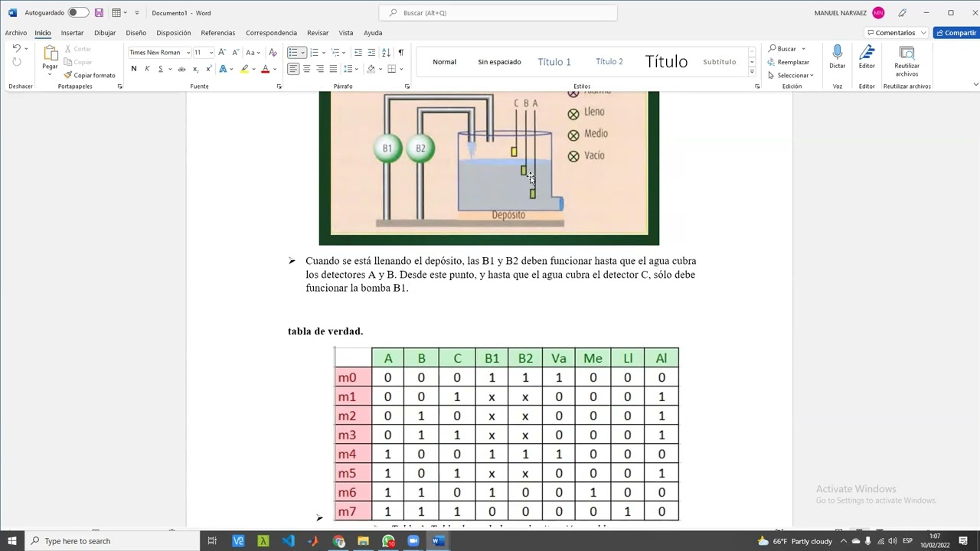Apply the Título 1 style

[554, 62]
